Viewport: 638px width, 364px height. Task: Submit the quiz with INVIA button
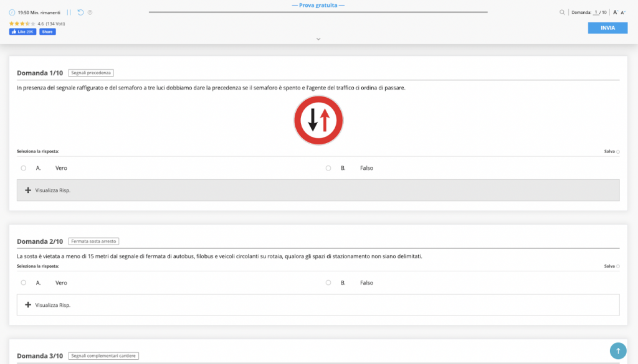click(x=607, y=28)
